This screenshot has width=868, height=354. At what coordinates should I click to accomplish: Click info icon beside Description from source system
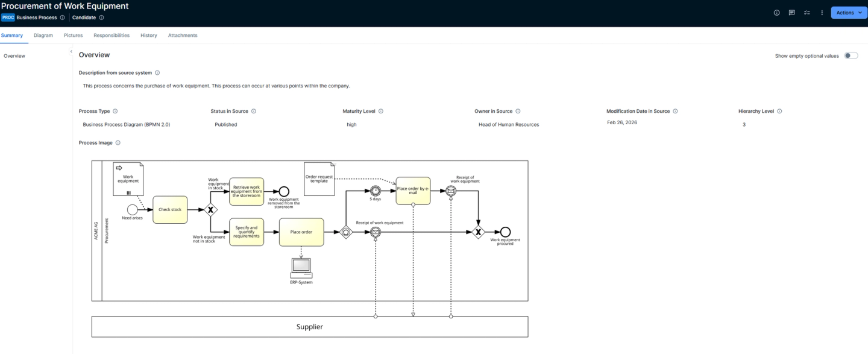pyautogui.click(x=157, y=72)
